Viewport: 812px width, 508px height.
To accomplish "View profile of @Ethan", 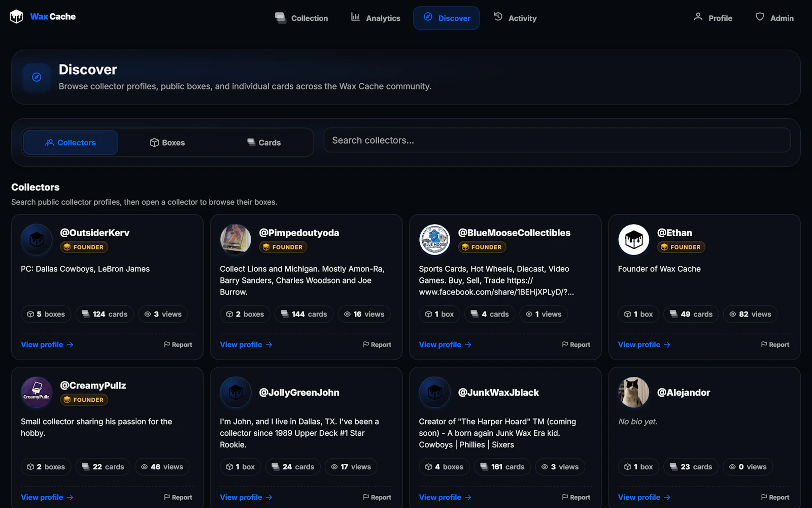I will 645,344.
